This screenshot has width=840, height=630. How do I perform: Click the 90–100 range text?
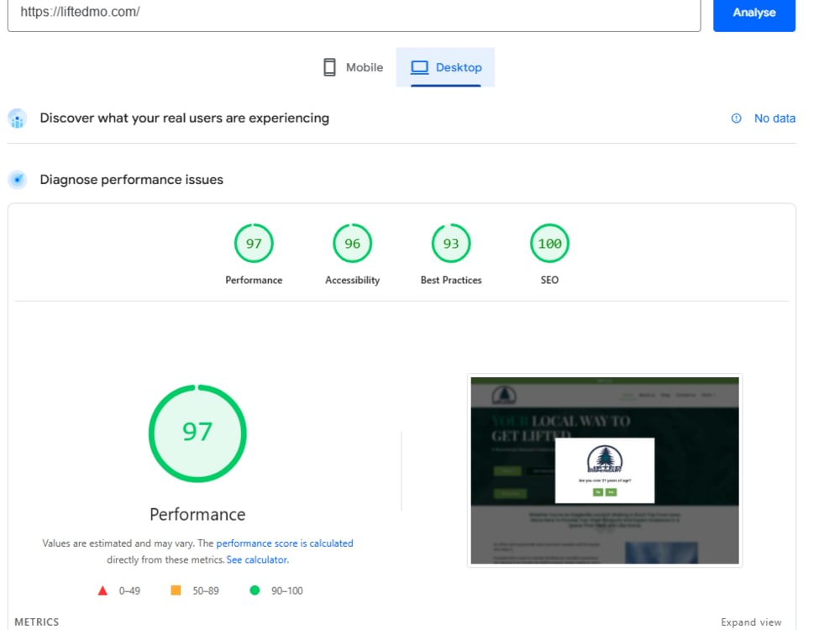point(287,591)
